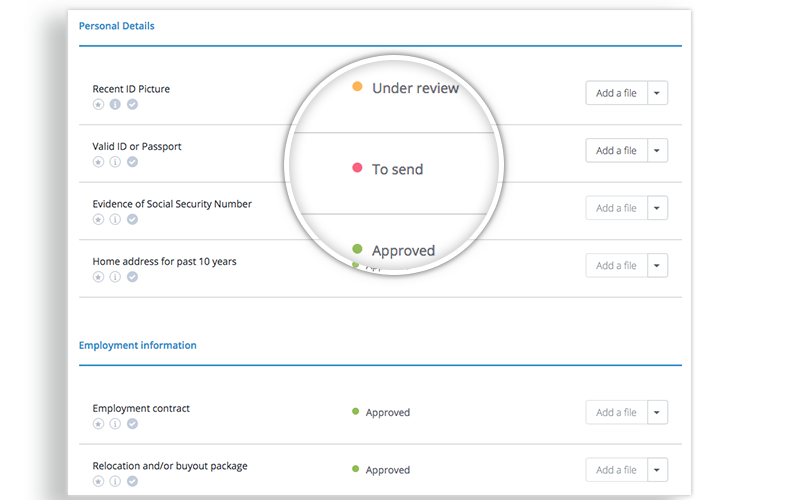Viewport: 792px width, 500px height.
Task: Select the Employment information section heading
Action: [137, 345]
